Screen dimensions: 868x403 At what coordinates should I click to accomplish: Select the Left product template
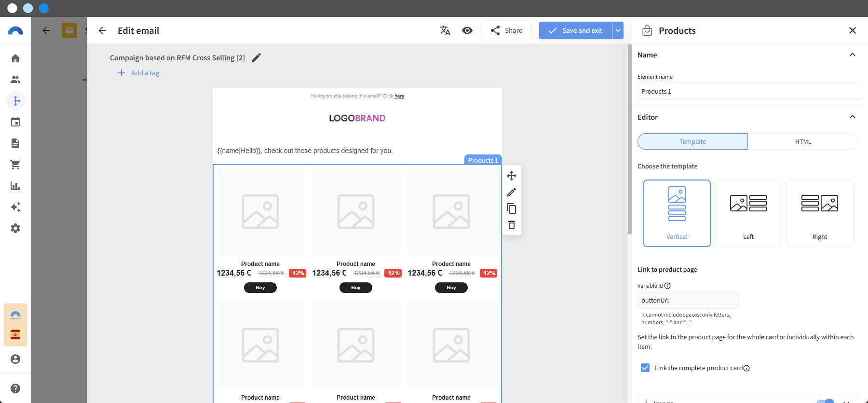pyautogui.click(x=748, y=213)
